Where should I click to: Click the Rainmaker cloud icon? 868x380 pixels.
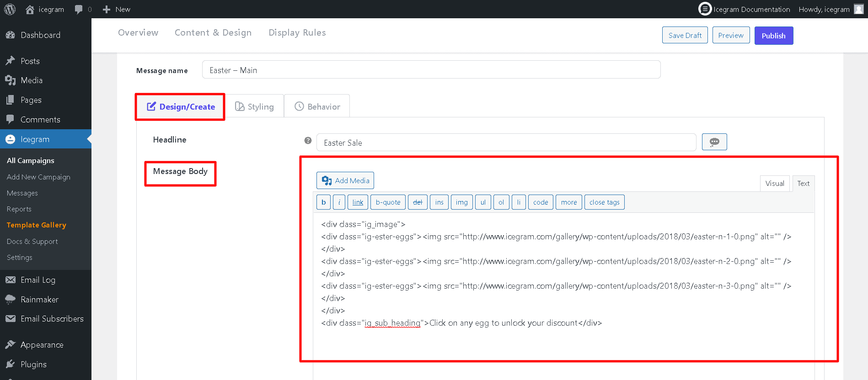point(10,299)
